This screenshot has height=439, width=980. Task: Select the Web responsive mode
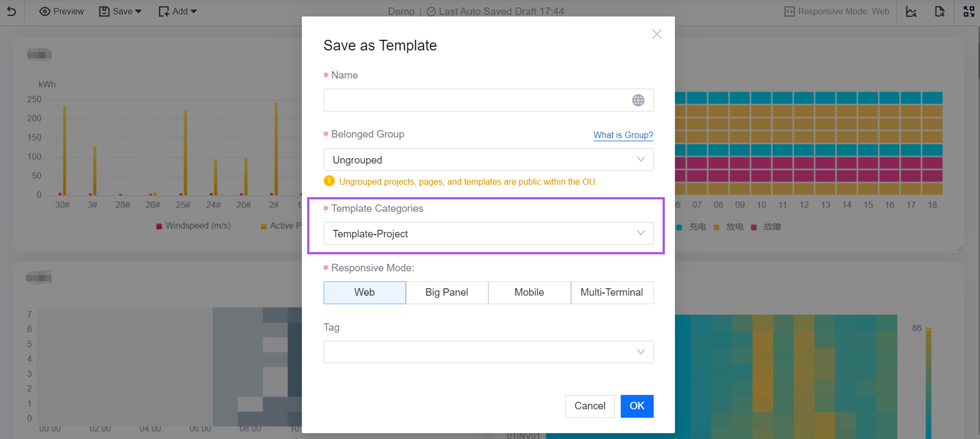pos(364,292)
